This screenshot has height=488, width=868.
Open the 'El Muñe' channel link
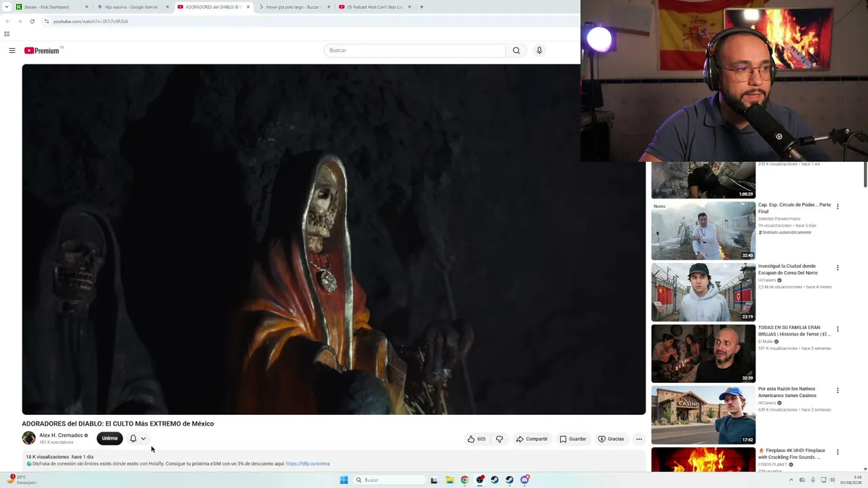[x=766, y=342]
